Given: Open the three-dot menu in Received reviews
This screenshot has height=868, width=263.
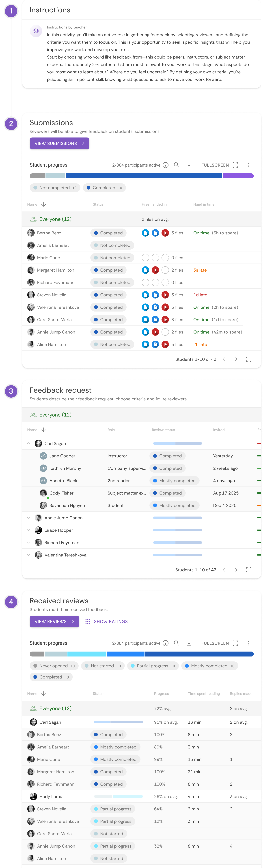Looking at the screenshot, I should click(248, 643).
